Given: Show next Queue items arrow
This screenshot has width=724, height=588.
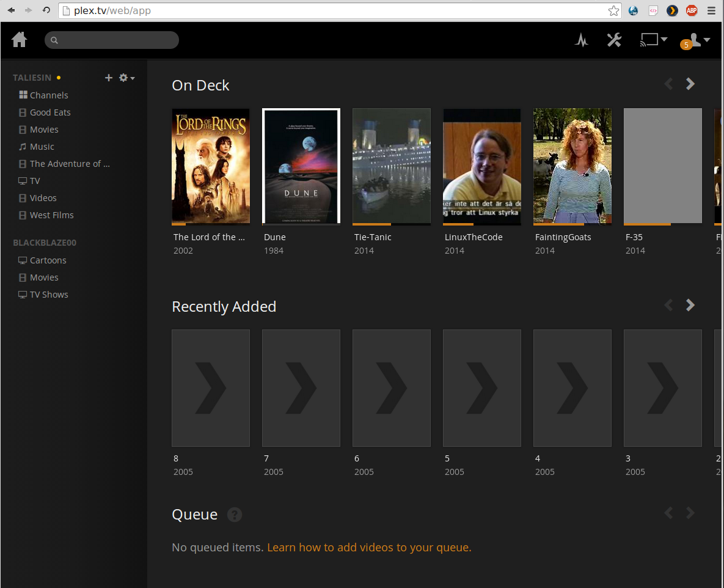Looking at the screenshot, I should 690,513.
